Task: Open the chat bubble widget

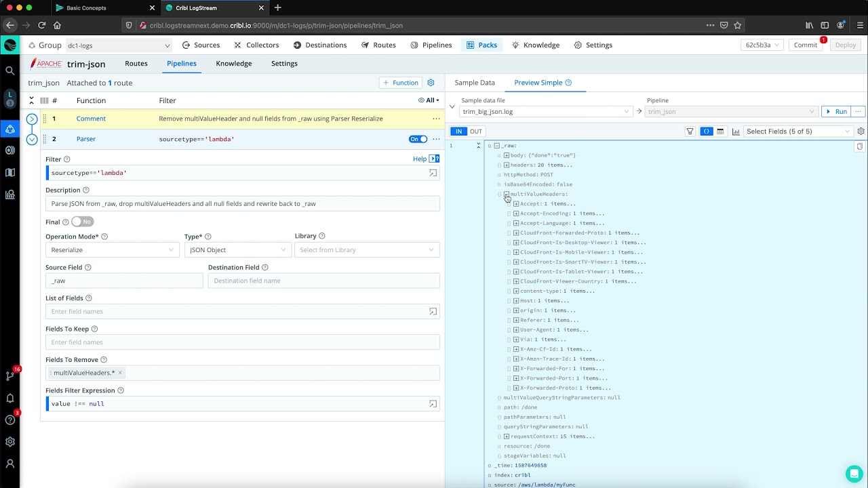Action: (854, 474)
